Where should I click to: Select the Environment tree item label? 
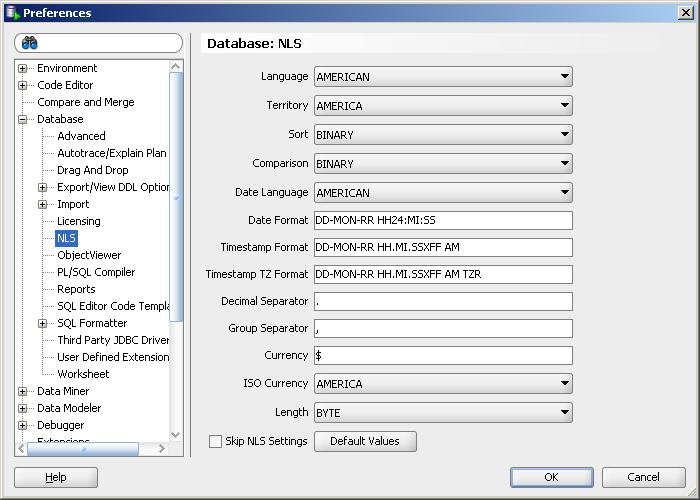tap(67, 68)
